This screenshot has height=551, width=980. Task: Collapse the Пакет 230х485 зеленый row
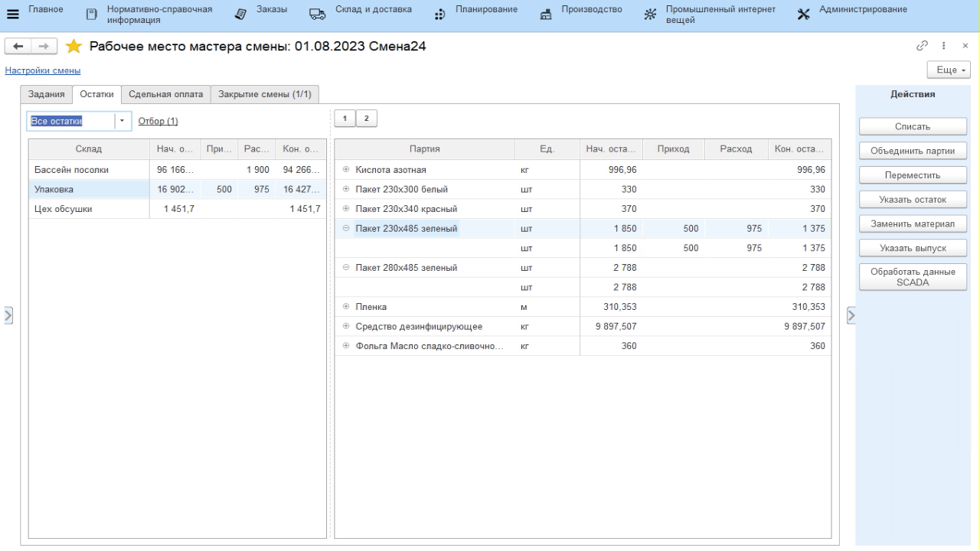(x=346, y=228)
